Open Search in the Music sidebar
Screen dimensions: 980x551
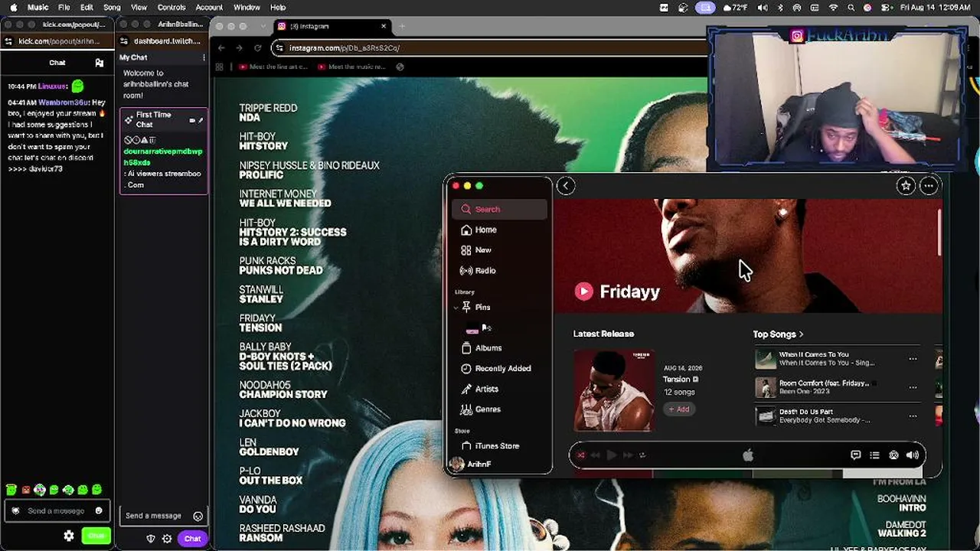pyautogui.click(x=498, y=209)
